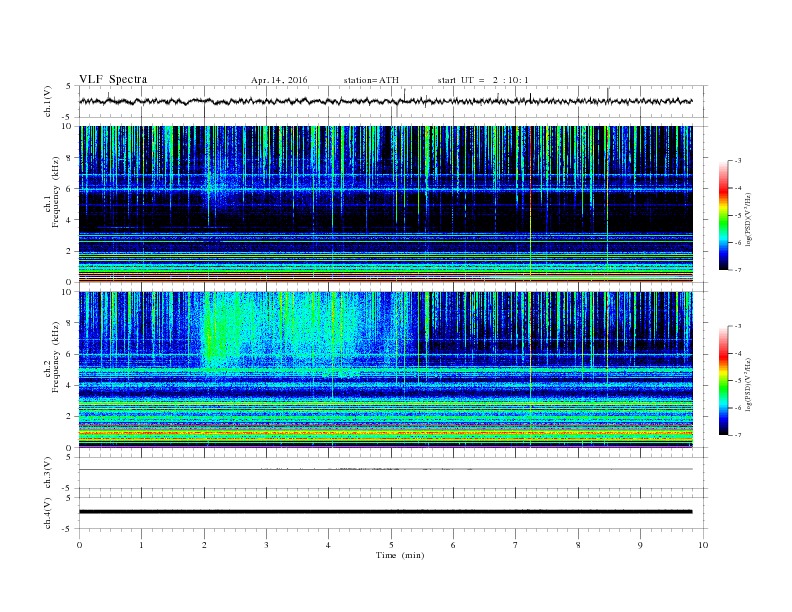
Task: Click the 'ch.1(V)' waveform axis label
Action: [48, 101]
